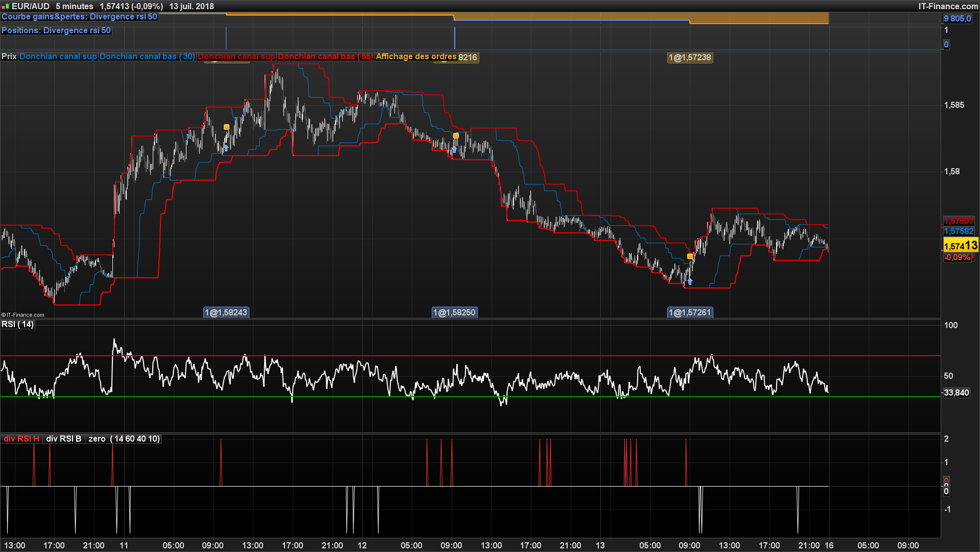Click the red 1,57607 price axis tag
Screen dimensions: 980x552
(959, 221)
